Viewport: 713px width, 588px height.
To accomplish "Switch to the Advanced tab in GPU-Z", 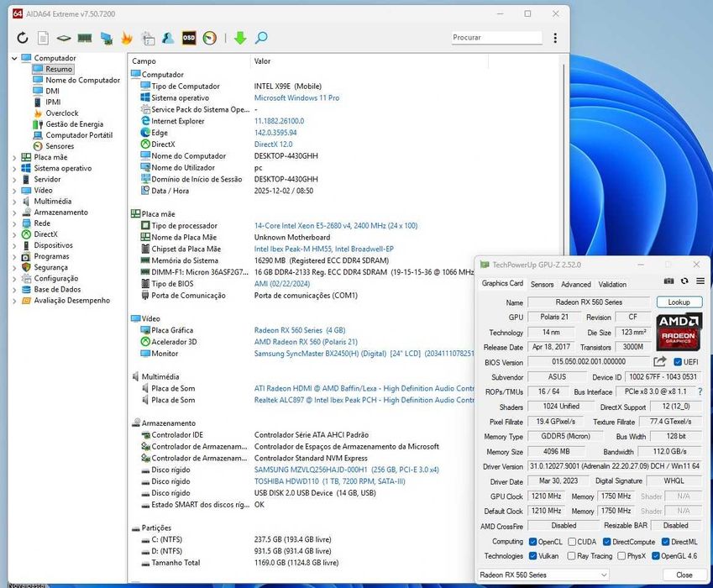I will pyautogui.click(x=575, y=284).
